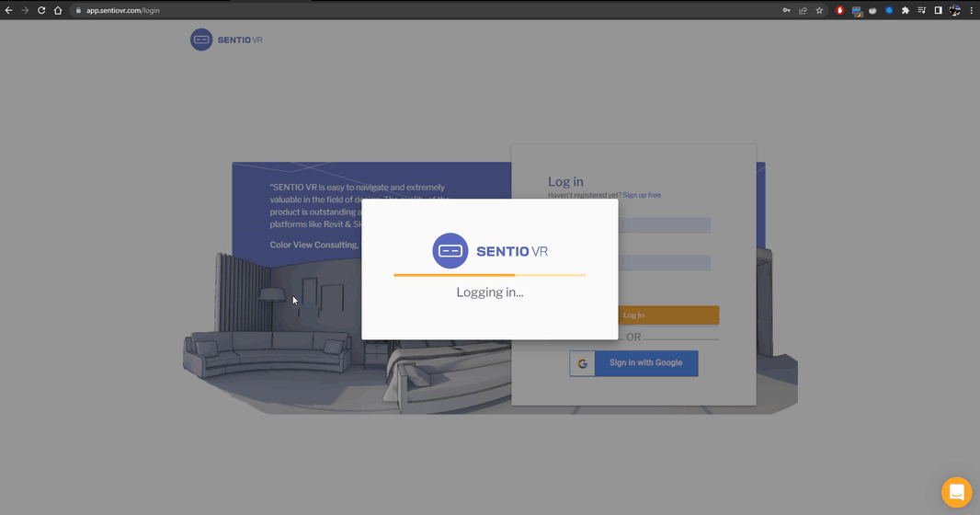Bookmark this page with the star icon
Screen dimensions: 980x515
[x=819, y=10]
